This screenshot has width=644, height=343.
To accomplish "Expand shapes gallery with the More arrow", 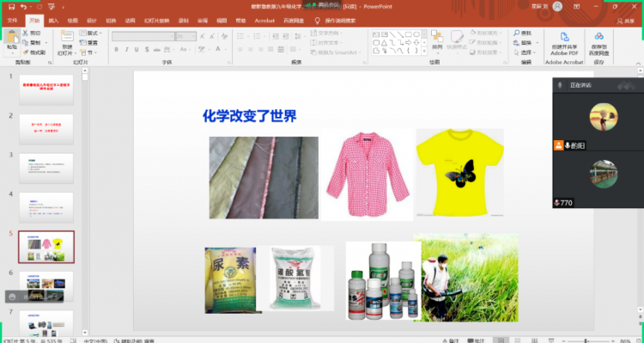I will click(x=425, y=51).
